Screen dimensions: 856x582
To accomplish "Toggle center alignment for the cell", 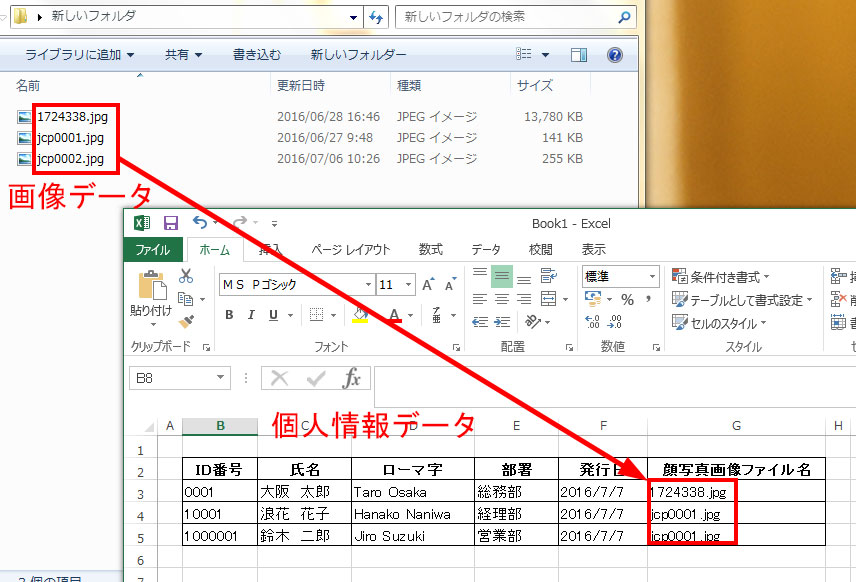I will [502, 299].
